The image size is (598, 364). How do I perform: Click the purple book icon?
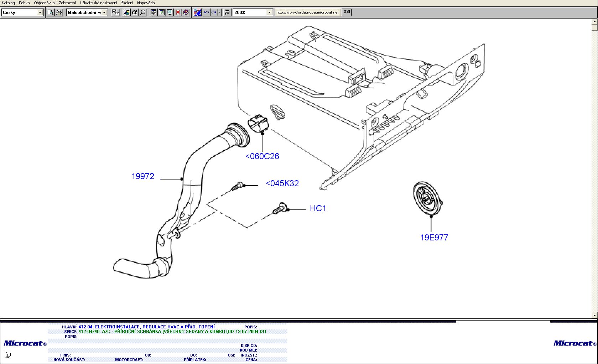[x=186, y=12]
